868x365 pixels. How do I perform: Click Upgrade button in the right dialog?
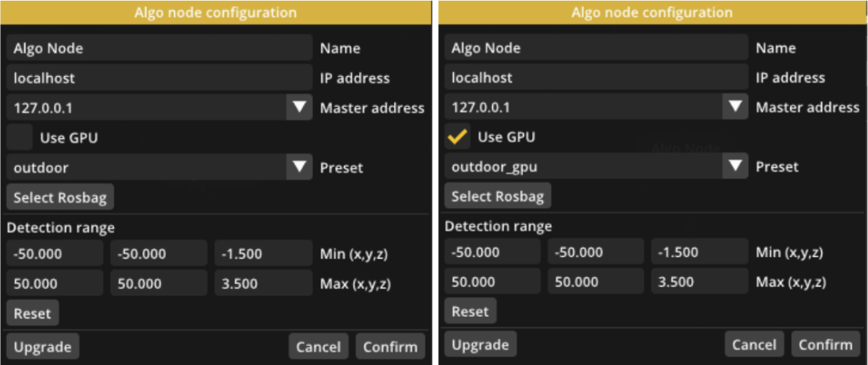coord(481,345)
